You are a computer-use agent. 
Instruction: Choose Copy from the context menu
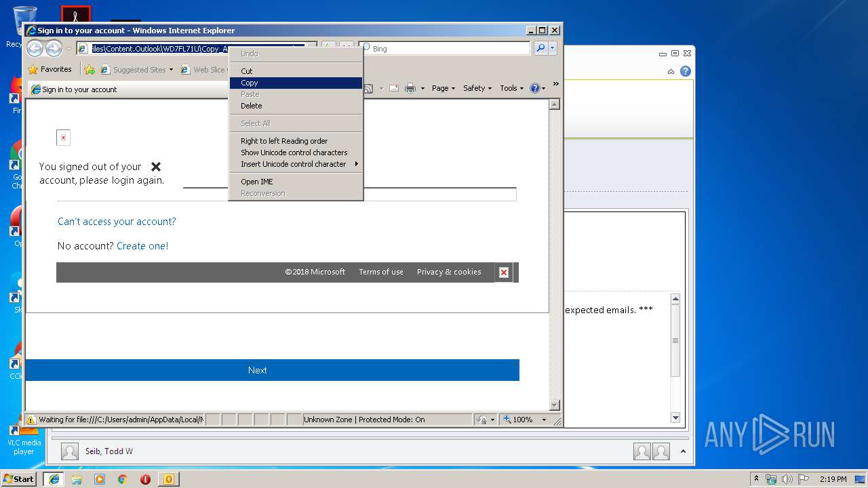[x=296, y=83]
